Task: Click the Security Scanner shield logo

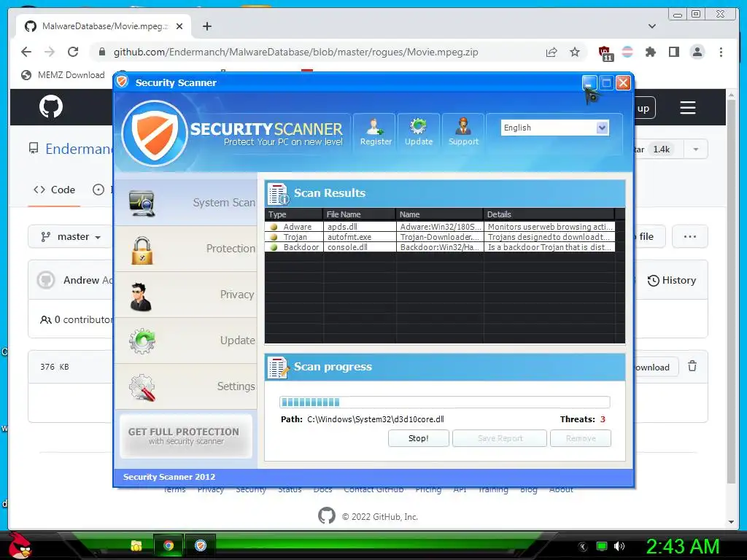Action: click(x=155, y=133)
